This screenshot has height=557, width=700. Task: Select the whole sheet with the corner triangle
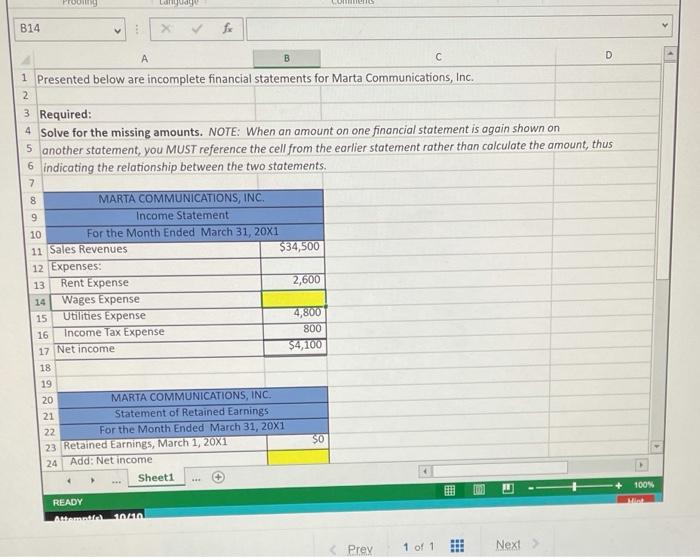pos(26,60)
